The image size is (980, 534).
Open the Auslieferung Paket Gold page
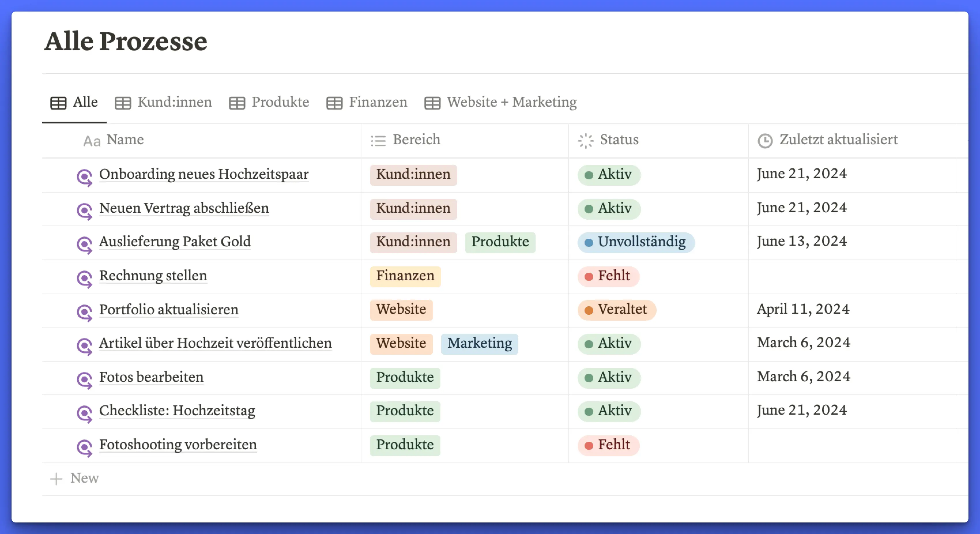[x=175, y=242]
